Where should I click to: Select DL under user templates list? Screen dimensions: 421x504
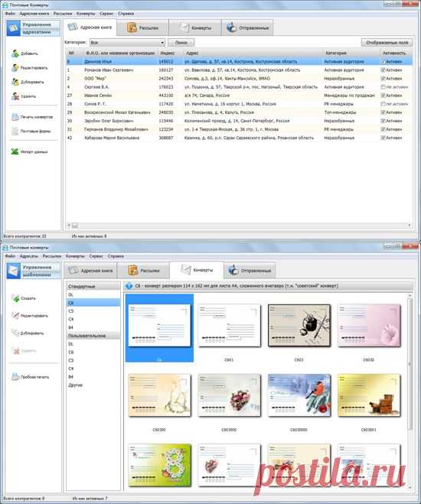pyautogui.click(x=71, y=344)
